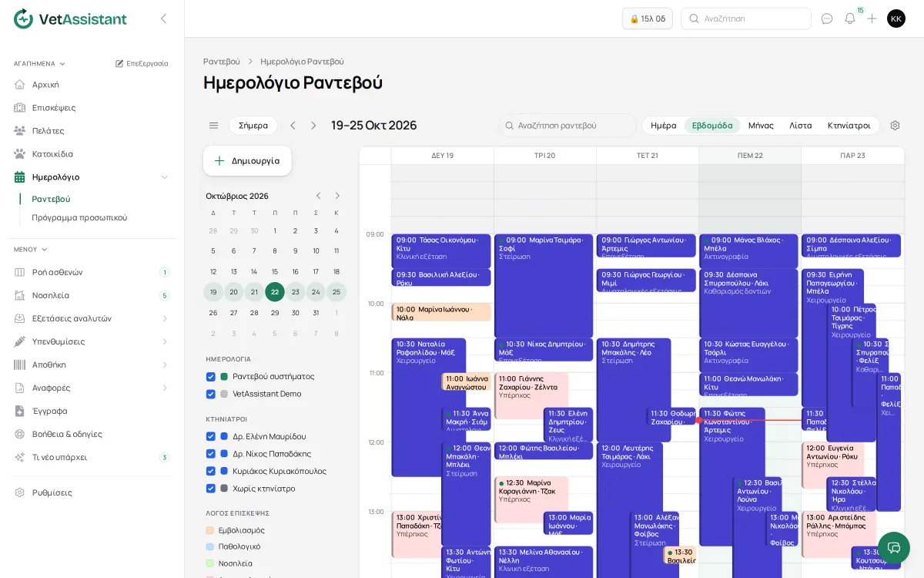Expand the Αναφορές submenu

tap(164, 388)
